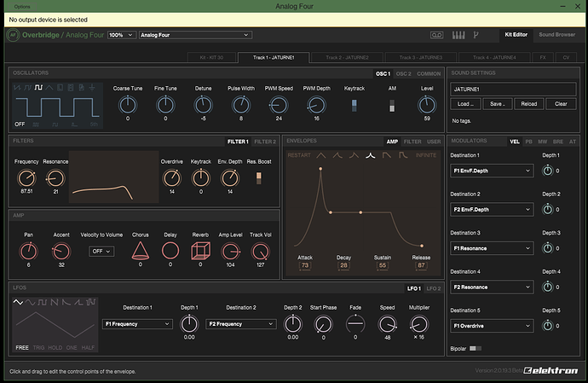Switch to the Sound Browser tab
This screenshot has width=588, height=383.
click(556, 34)
